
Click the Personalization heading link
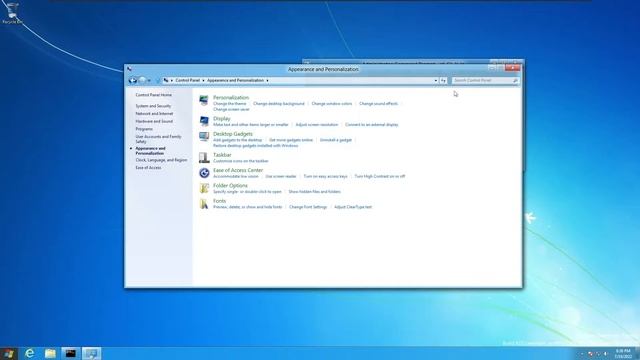coord(231,98)
